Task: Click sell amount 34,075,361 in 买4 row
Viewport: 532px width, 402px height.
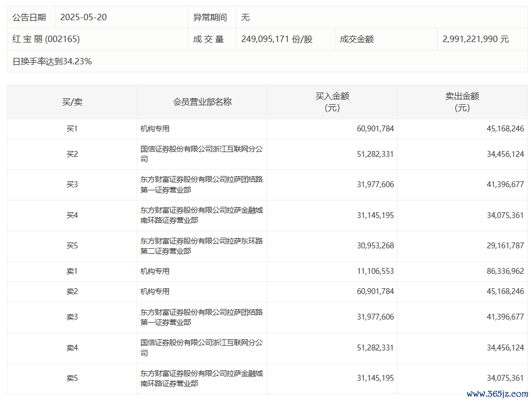Action: click(x=505, y=215)
